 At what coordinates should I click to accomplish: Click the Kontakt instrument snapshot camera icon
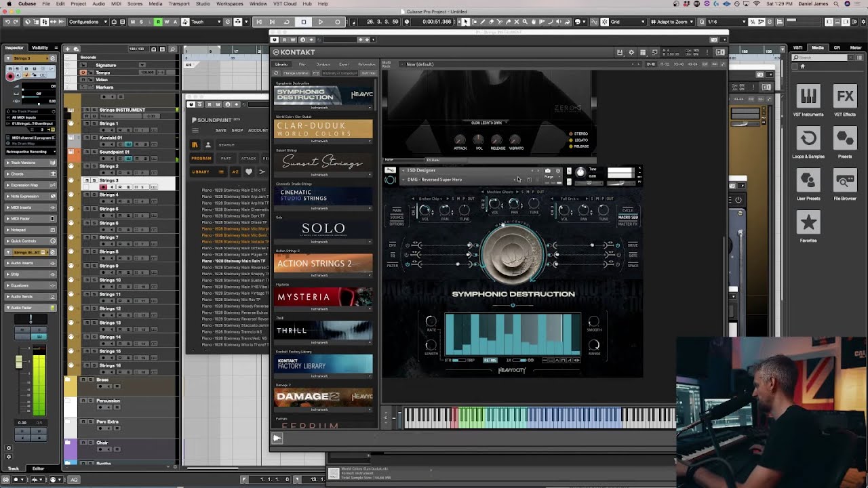548,171
